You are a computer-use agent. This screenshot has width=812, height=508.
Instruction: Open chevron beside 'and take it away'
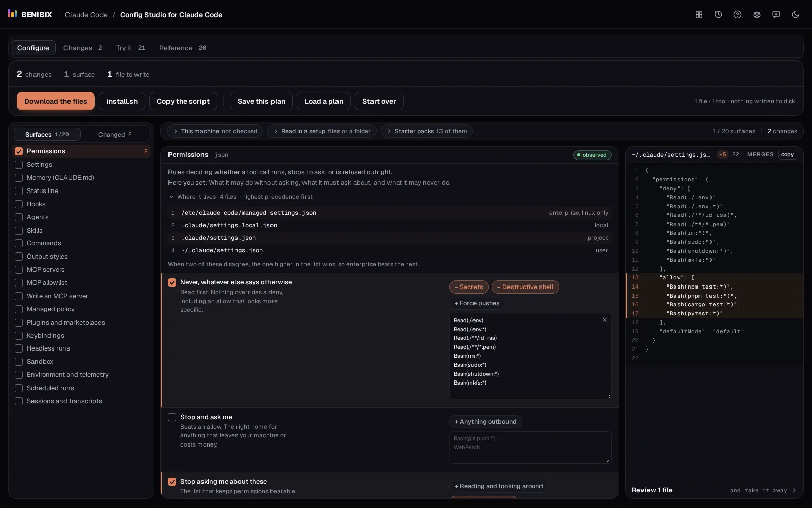[x=794, y=490]
